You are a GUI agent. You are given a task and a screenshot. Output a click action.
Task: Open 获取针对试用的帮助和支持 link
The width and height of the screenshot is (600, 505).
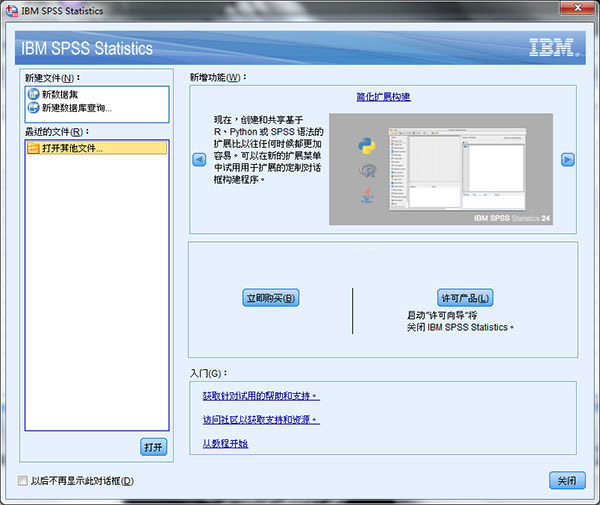point(261,396)
